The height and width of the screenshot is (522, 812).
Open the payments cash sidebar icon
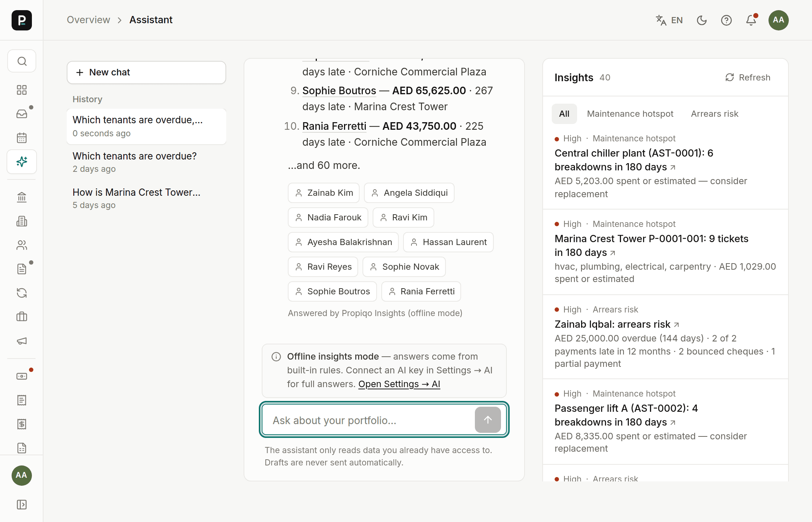pos(22,376)
